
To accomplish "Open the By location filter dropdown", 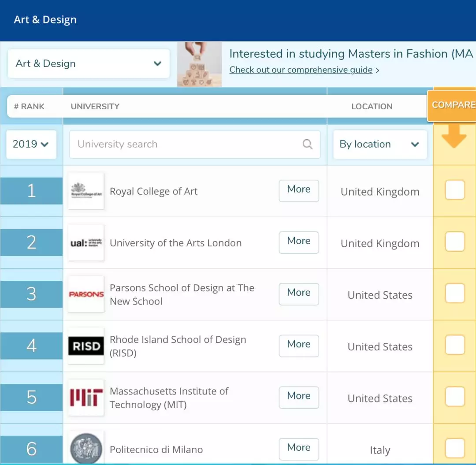I will click(x=379, y=144).
